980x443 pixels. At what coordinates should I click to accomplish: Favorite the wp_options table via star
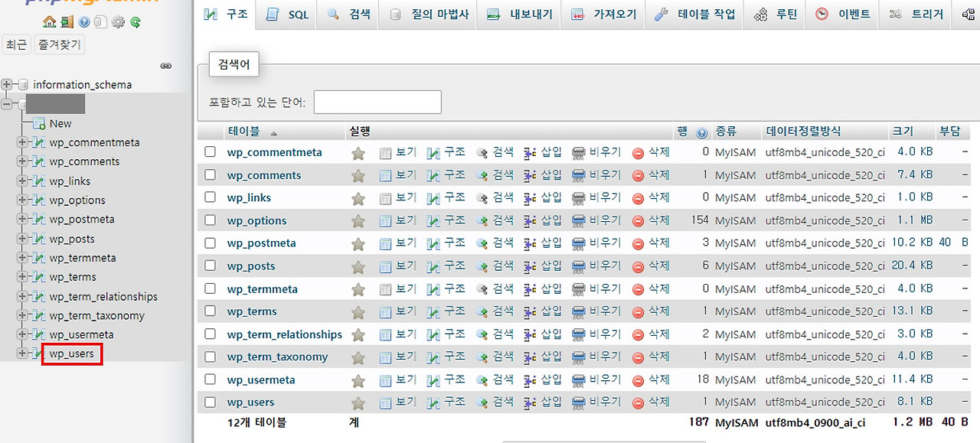click(358, 221)
